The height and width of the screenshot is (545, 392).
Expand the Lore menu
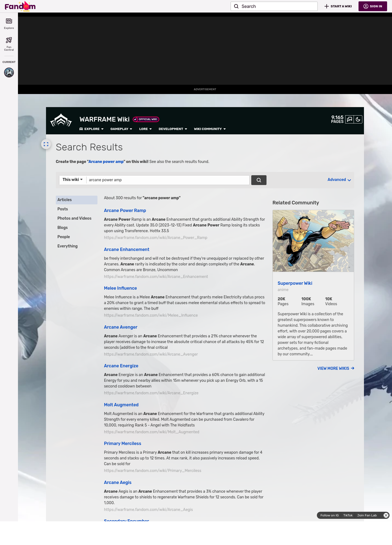point(145,129)
